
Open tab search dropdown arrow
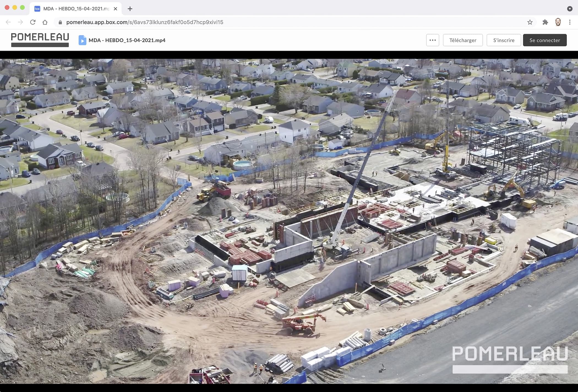[570, 9]
